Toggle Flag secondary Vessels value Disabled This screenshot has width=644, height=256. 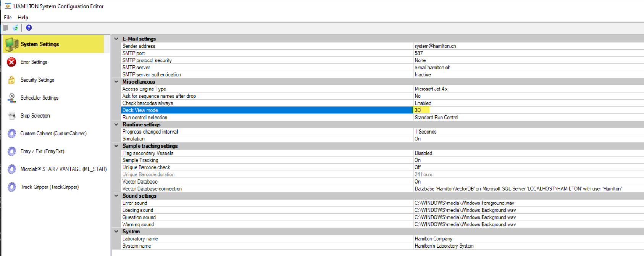528,153
